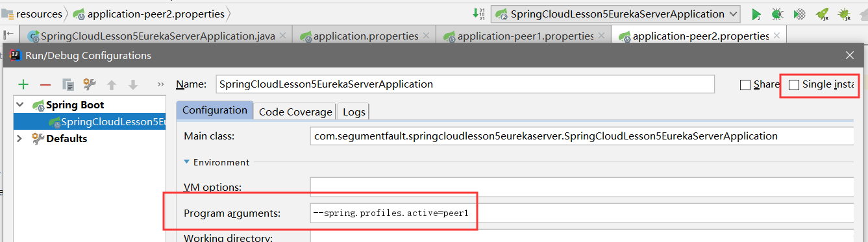Run with coverage icon in the toolbar

800,14
